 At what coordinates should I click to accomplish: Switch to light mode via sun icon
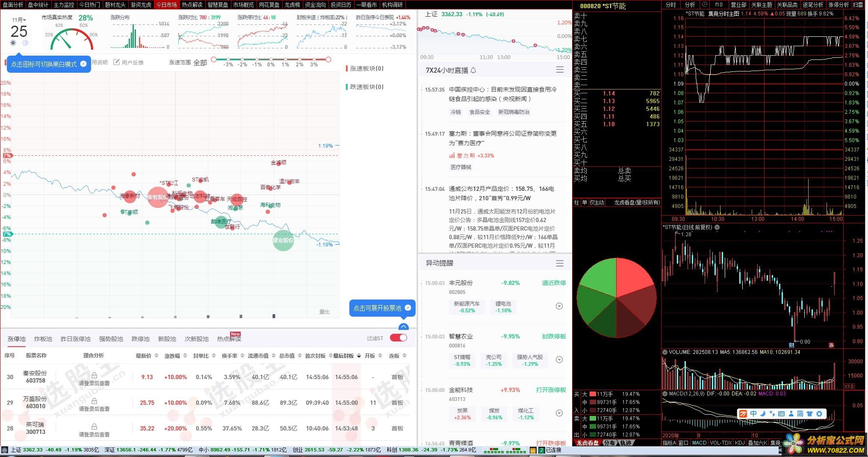[x=13, y=43]
